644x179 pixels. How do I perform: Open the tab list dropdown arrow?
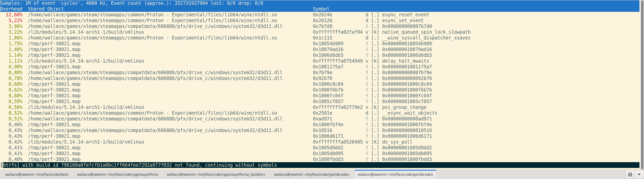[x=639, y=174]
